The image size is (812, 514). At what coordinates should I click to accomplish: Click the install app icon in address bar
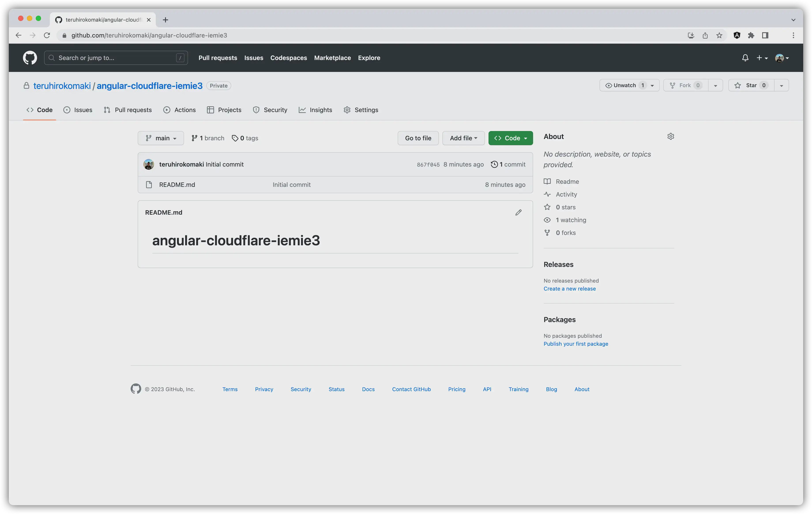tap(691, 35)
